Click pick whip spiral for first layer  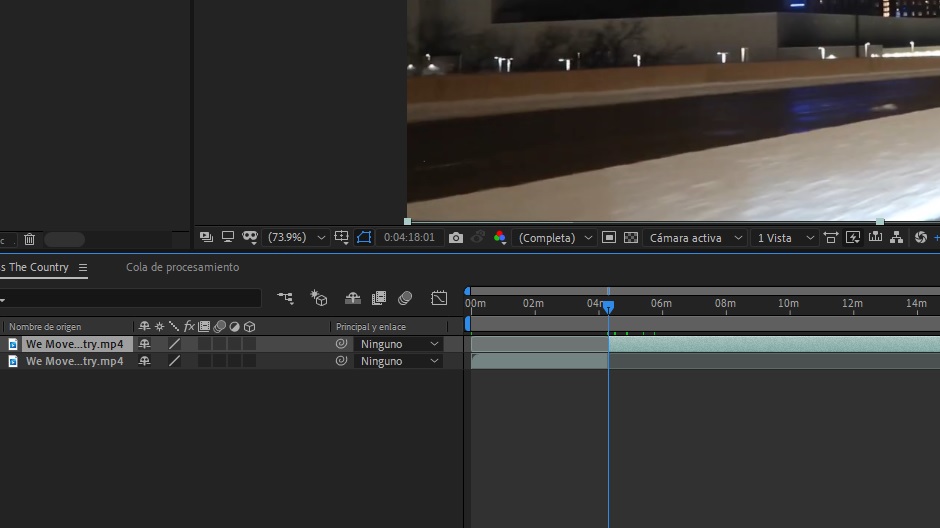pos(341,344)
